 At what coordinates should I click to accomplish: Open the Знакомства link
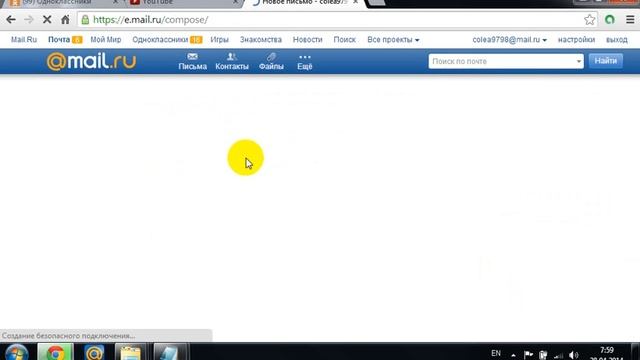261,40
